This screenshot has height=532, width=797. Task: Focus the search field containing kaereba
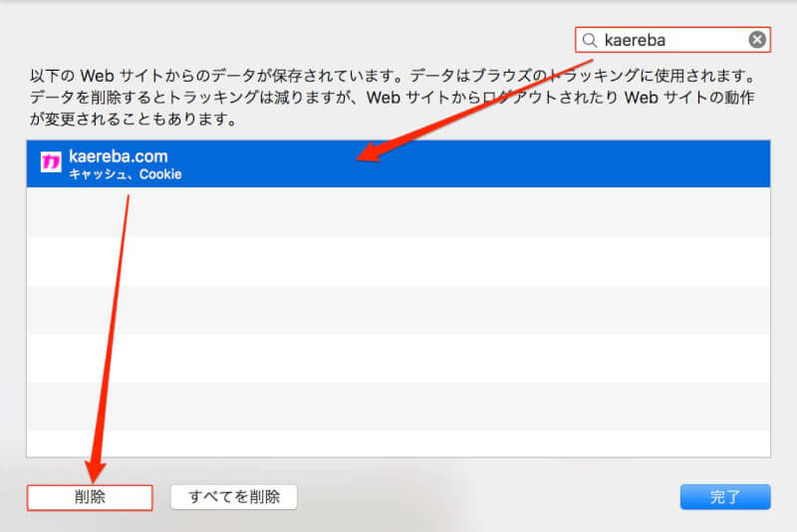pyautogui.click(x=673, y=40)
